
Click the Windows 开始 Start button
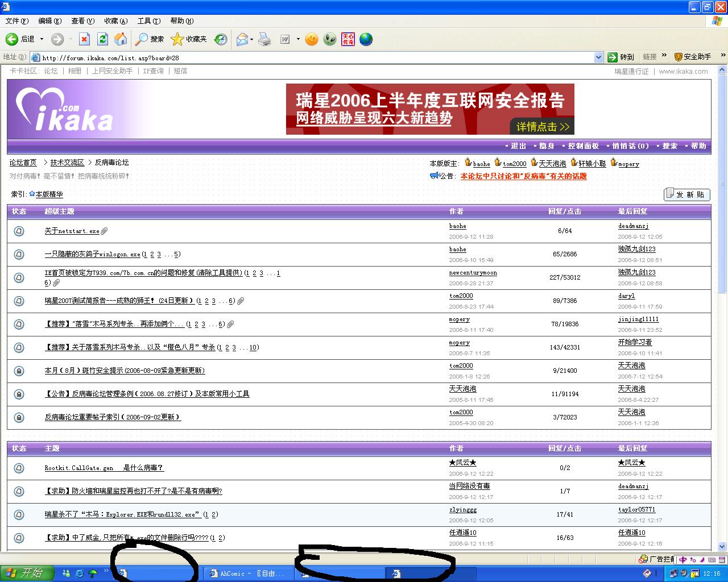26,573
